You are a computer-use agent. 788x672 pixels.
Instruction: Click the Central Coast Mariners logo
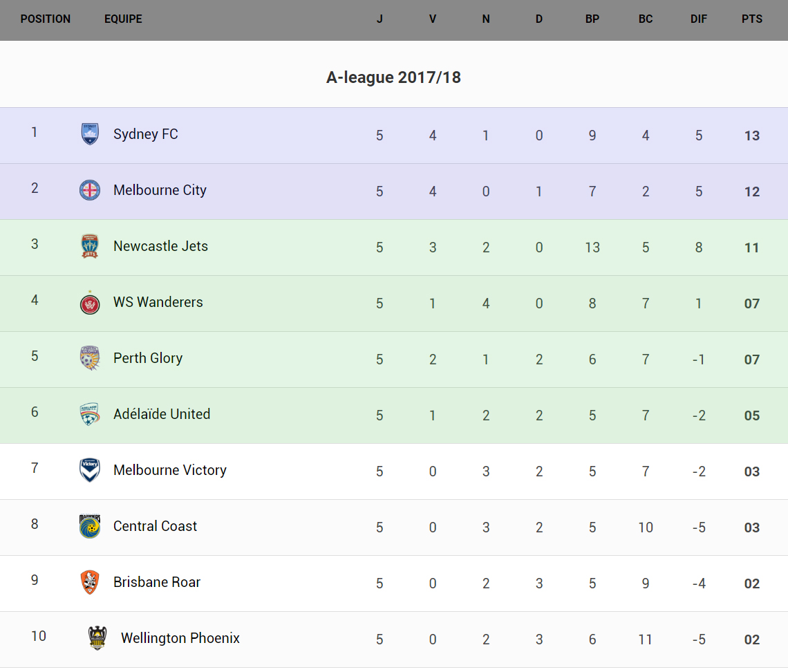(x=90, y=526)
